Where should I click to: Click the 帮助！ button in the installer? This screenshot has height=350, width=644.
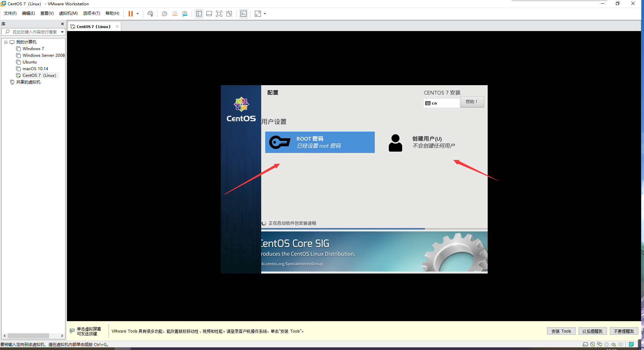pos(472,102)
